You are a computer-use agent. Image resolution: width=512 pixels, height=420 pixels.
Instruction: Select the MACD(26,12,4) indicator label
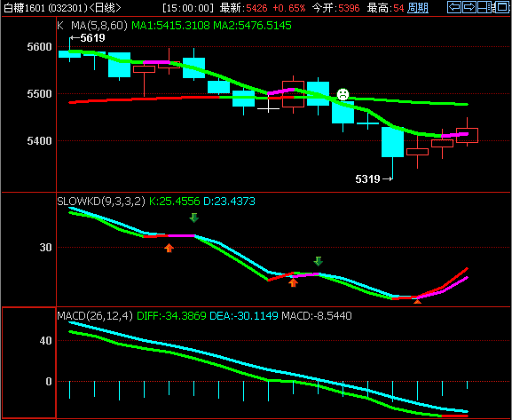point(95,316)
